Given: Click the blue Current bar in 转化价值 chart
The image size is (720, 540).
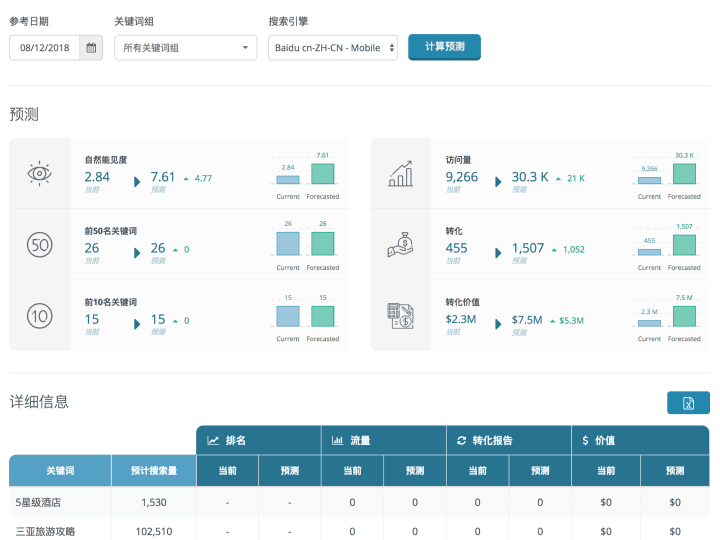Looking at the screenshot, I should pos(649,323).
